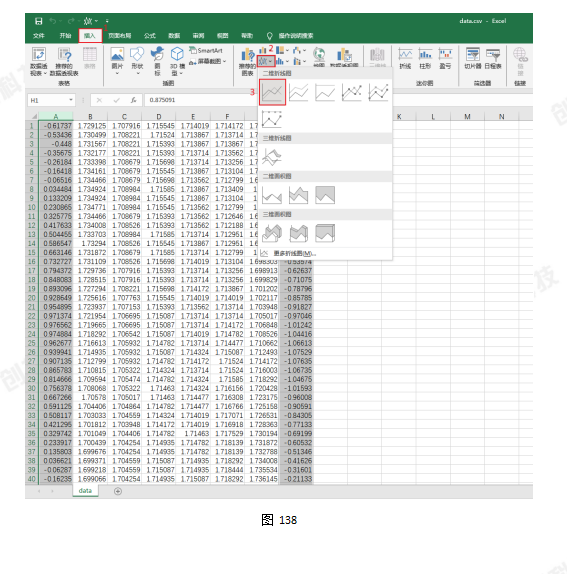The width and height of the screenshot is (567, 574).
Task: Select the first 3-D area chart icon
Action: click(x=272, y=233)
